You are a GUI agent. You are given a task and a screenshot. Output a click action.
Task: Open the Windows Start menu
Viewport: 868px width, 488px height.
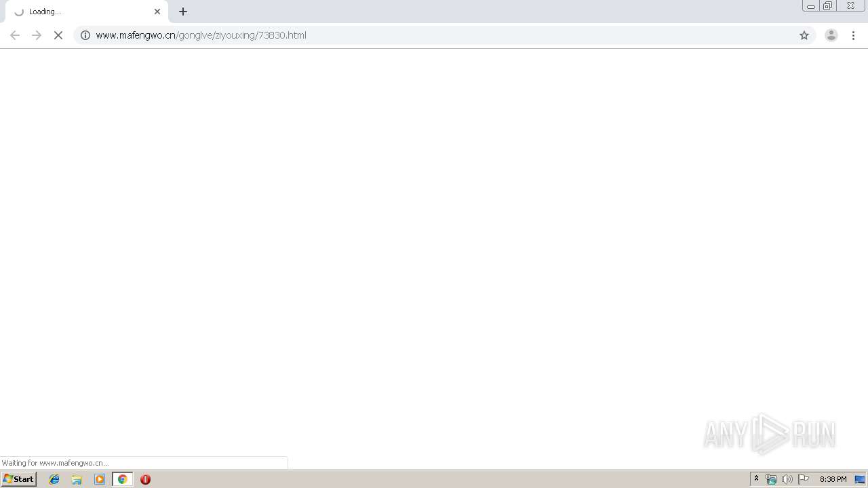pyautogui.click(x=19, y=479)
